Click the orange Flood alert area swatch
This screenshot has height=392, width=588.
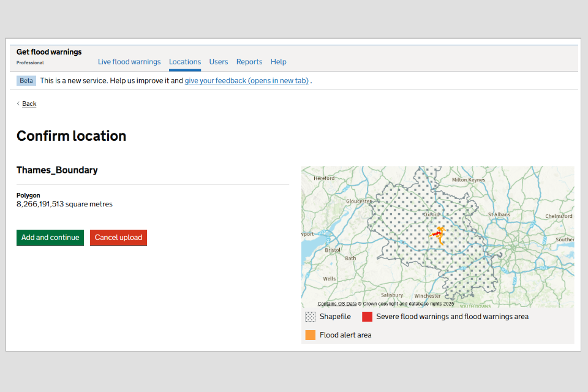(x=311, y=335)
